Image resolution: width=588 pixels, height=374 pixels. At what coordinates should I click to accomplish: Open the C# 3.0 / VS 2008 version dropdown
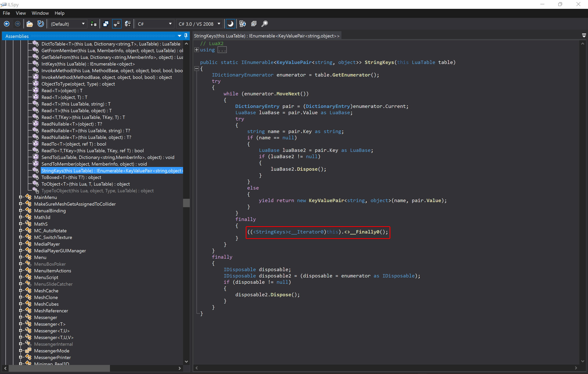(199, 24)
